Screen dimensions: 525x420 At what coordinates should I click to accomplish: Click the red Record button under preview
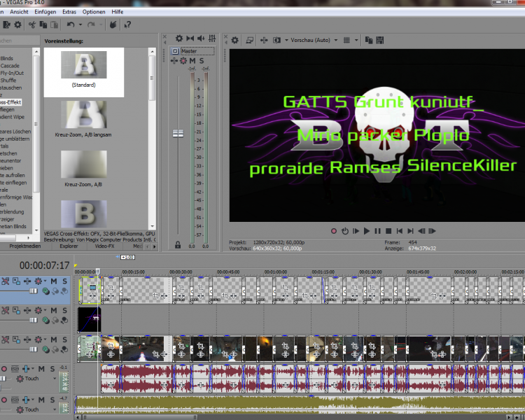click(334, 231)
